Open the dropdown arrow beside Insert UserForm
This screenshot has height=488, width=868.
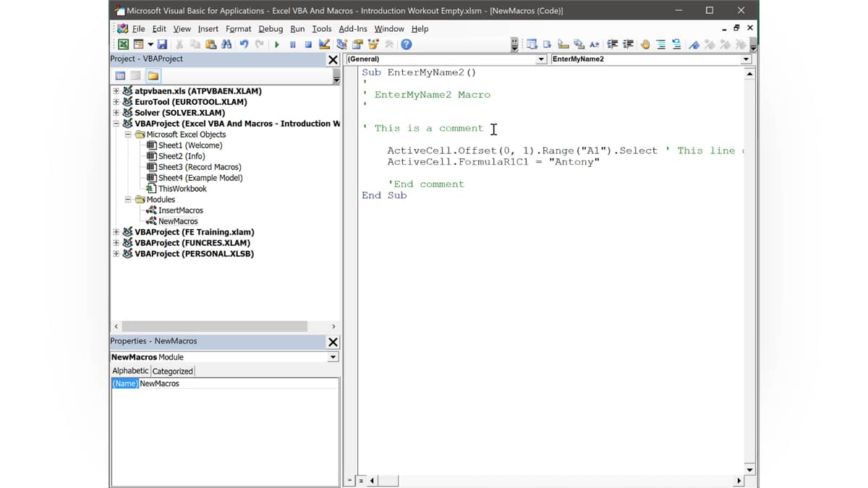(x=150, y=45)
